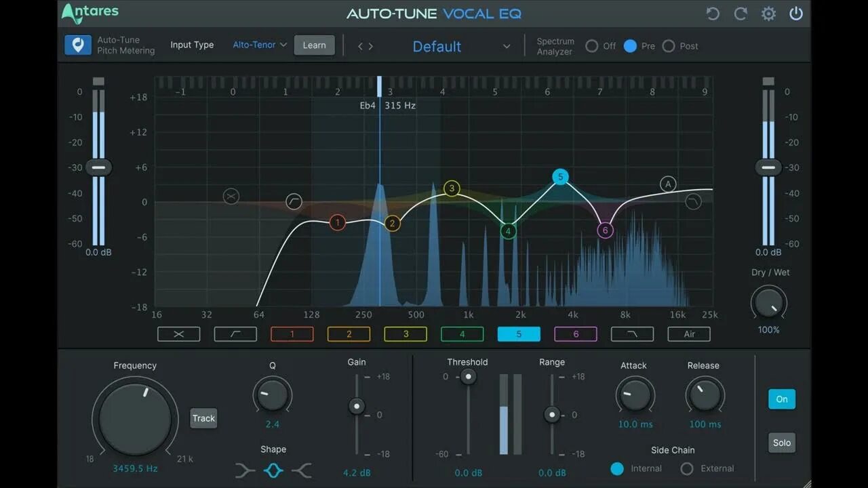Select band 6 tab

pyautogui.click(x=576, y=334)
